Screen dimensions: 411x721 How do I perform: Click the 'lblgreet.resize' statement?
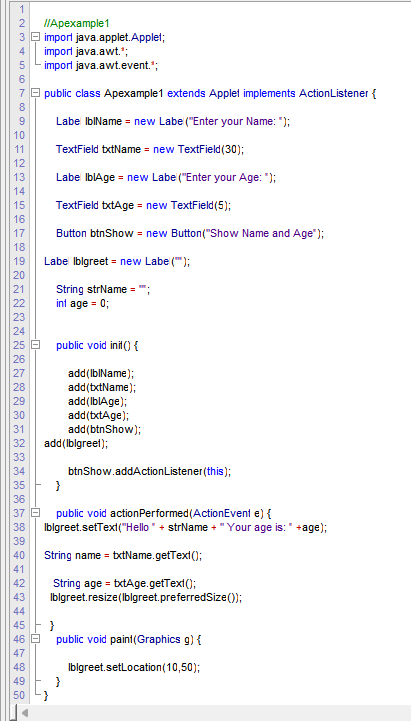146,597
